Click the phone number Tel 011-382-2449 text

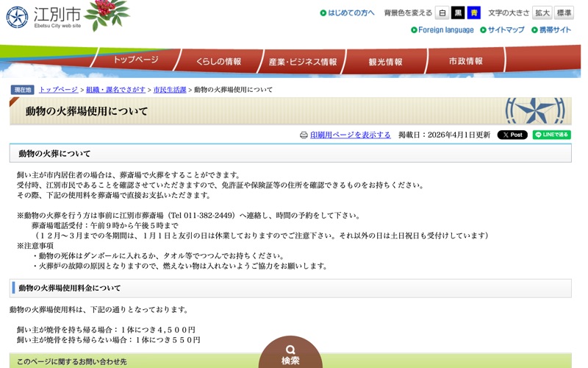click(203, 216)
